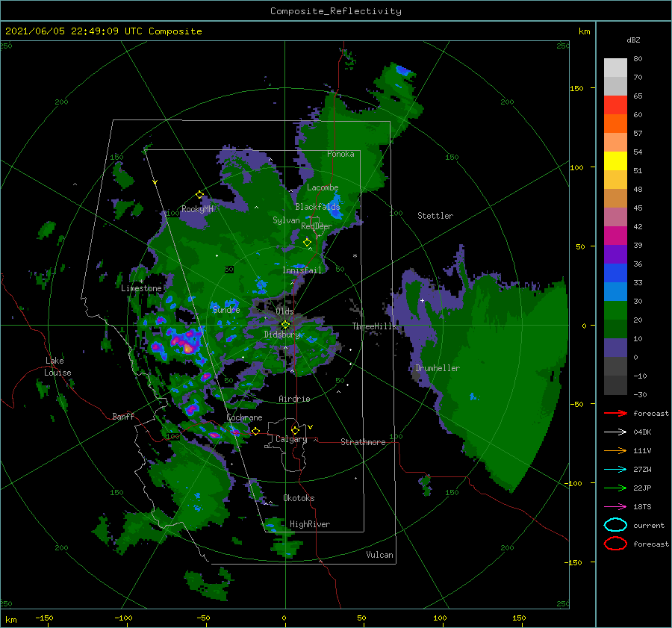Click the 27ZW legend text
This screenshot has width=672, height=628.
coord(642,470)
